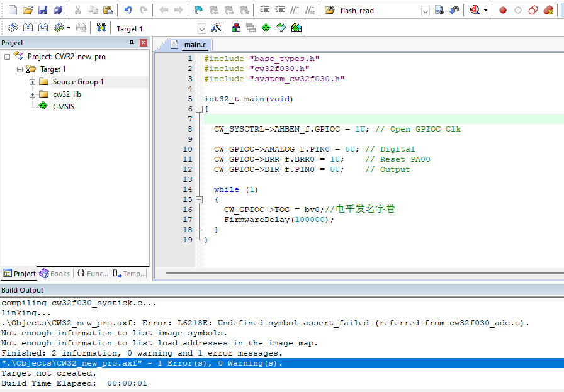564x392 pixels.
Task: Toggle enable/disable breakpoint circle icon
Action: (x=518, y=10)
